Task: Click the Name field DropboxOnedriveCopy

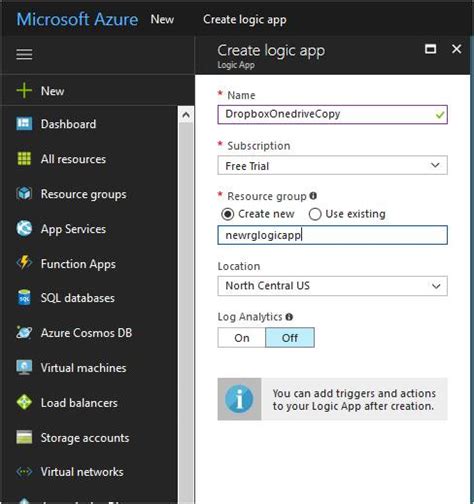Action: coord(332,115)
